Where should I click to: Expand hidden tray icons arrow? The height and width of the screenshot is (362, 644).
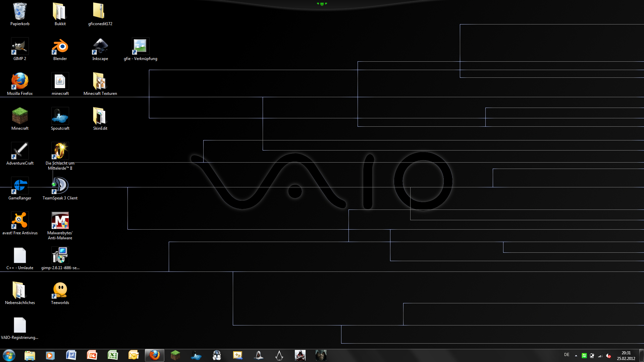(576, 356)
